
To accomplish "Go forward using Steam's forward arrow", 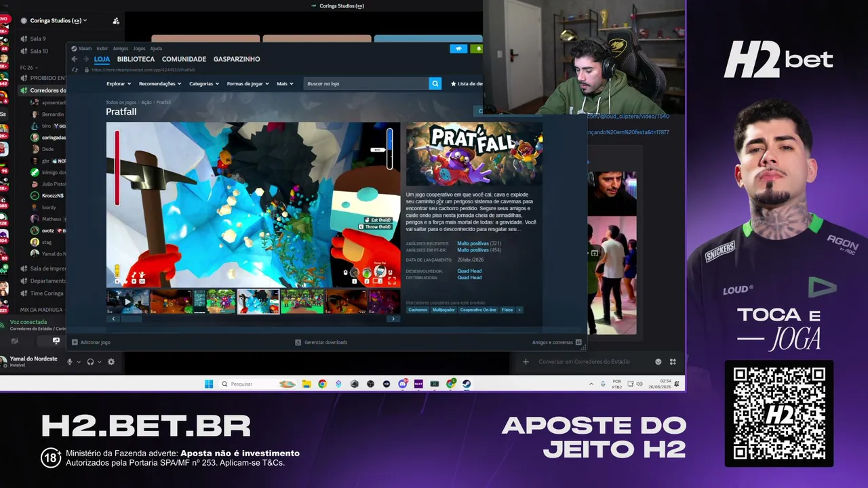I will [85, 59].
